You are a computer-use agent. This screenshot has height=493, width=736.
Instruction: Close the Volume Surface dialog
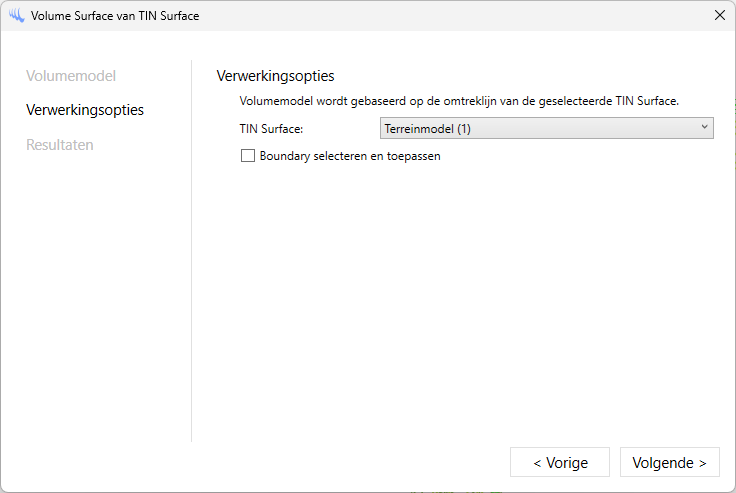[x=719, y=16]
